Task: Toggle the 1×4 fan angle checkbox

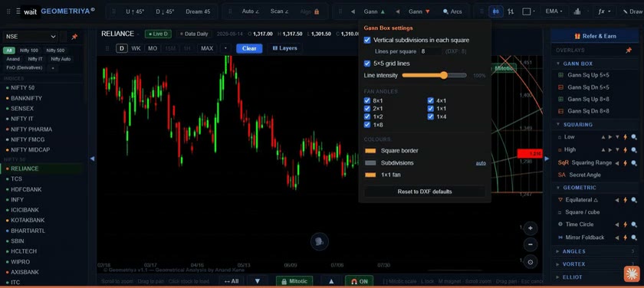Action: pos(430,117)
